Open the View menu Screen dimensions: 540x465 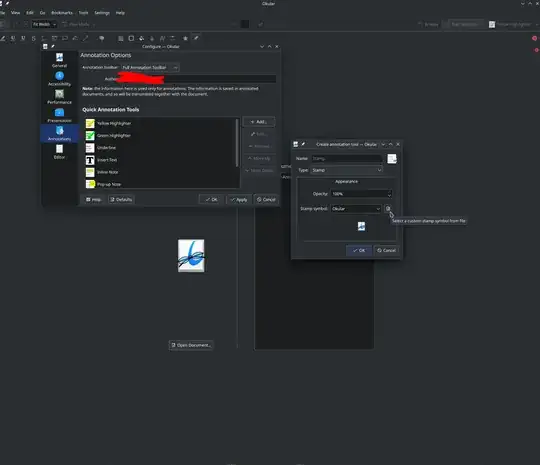click(x=15, y=13)
